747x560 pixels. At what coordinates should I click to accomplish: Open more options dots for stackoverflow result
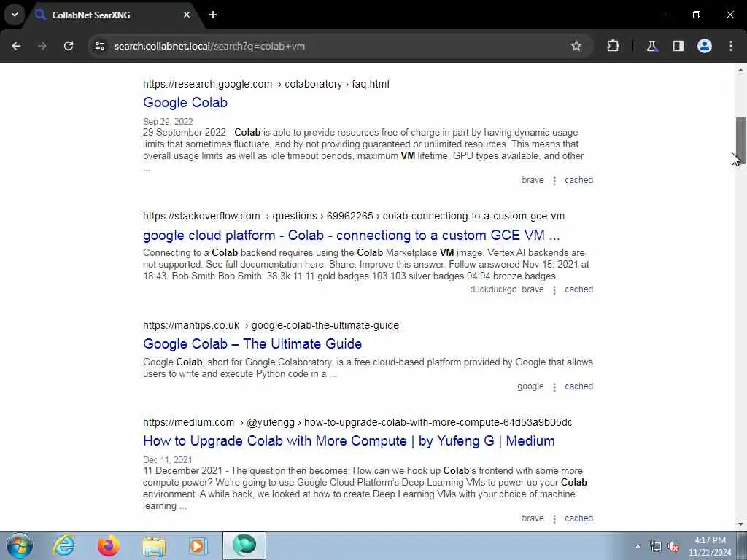[554, 290]
